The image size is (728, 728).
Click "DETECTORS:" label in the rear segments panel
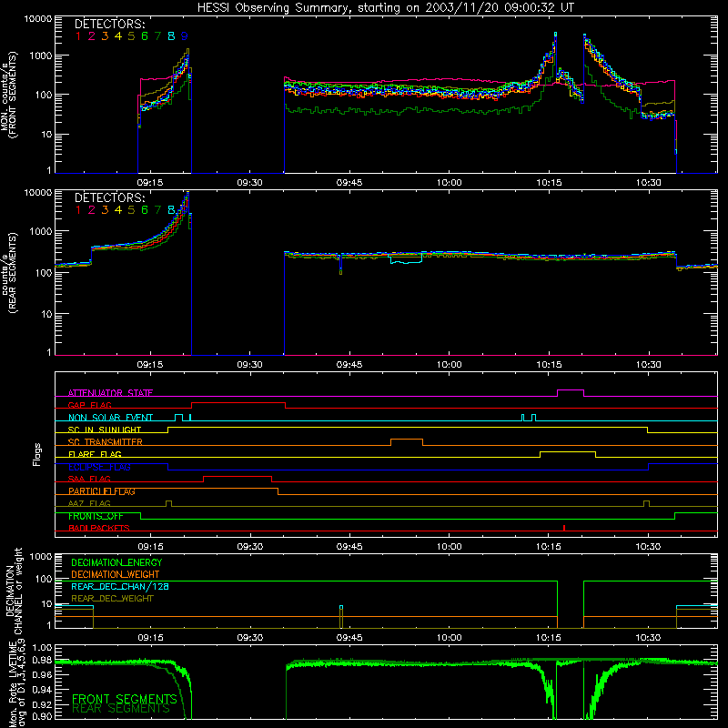[x=110, y=197]
